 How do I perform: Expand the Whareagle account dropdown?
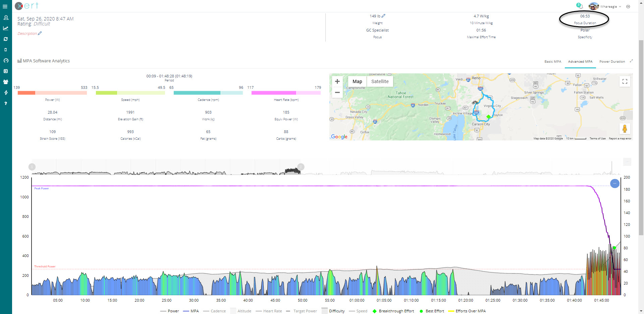tap(610, 6)
